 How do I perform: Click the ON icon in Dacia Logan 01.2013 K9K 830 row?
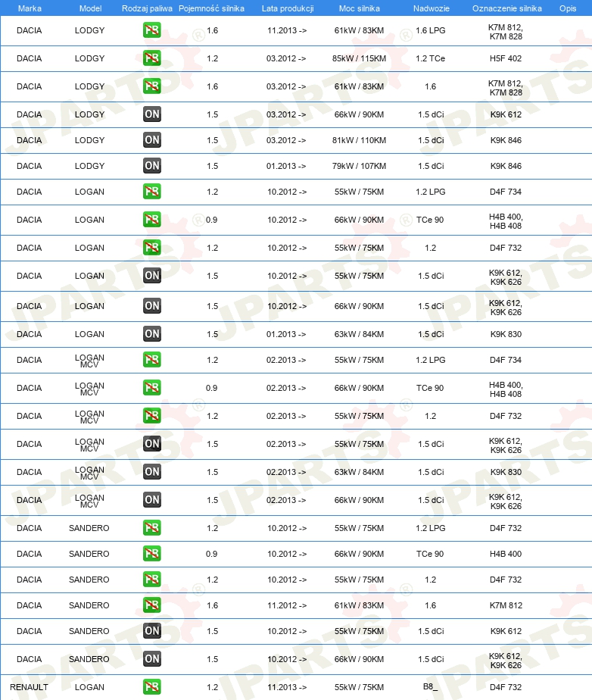click(151, 334)
